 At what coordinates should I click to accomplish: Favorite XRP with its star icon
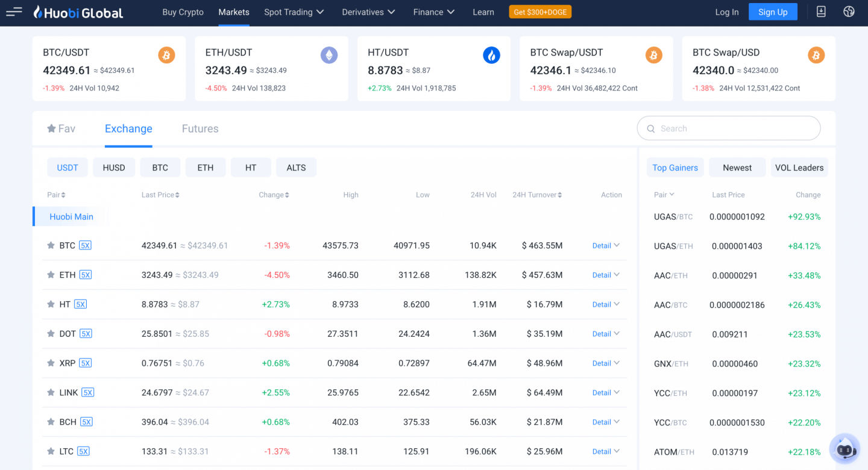51,363
